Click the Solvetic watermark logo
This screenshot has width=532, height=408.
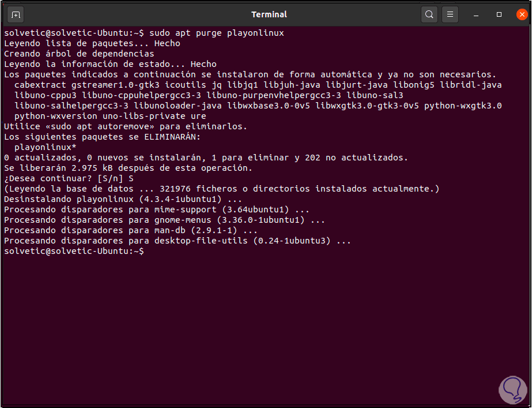pyautogui.click(x=512, y=390)
